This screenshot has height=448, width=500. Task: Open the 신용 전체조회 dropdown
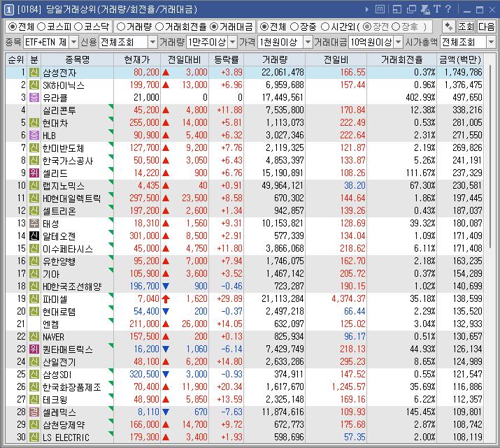click(x=153, y=42)
